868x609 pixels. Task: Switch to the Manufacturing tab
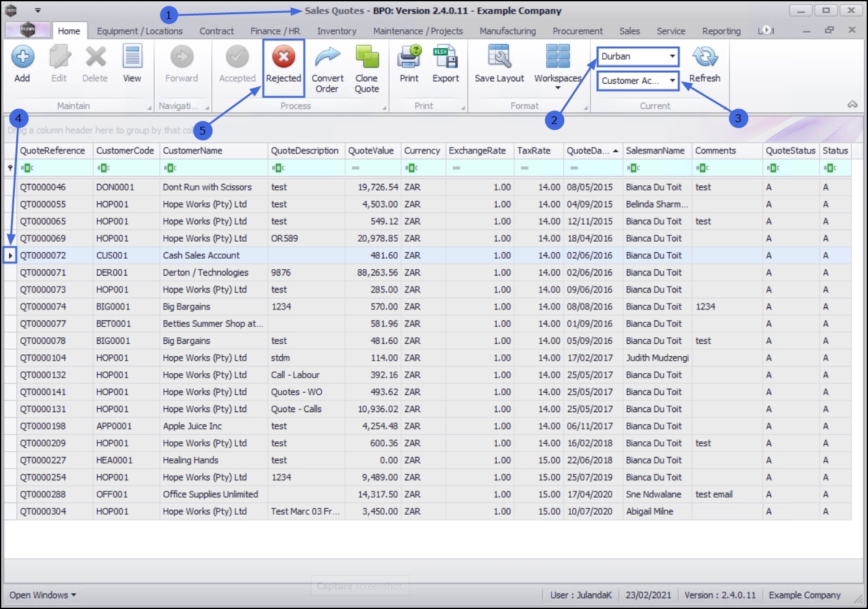click(x=508, y=31)
